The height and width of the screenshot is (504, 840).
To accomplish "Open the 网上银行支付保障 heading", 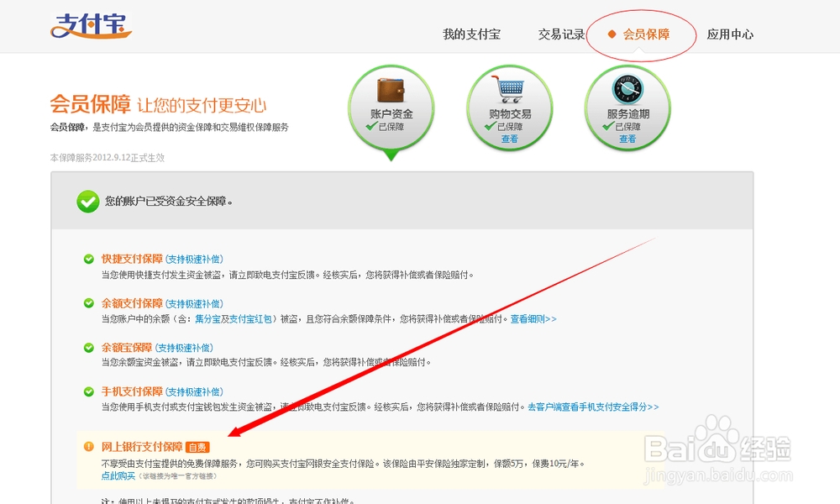I will pos(142,447).
